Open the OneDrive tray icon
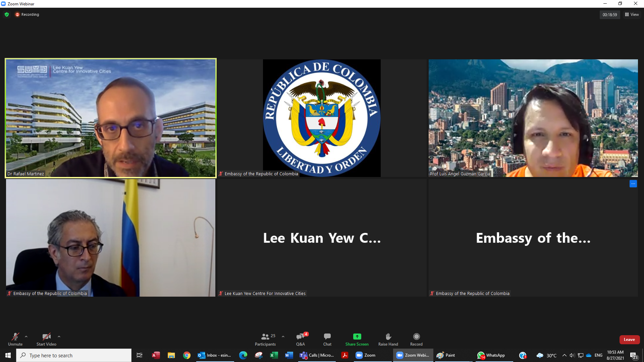644x362 pixels. click(589, 355)
